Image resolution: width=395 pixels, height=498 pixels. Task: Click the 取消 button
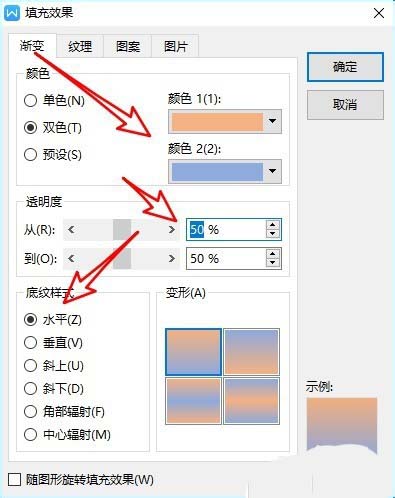(x=345, y=105)
